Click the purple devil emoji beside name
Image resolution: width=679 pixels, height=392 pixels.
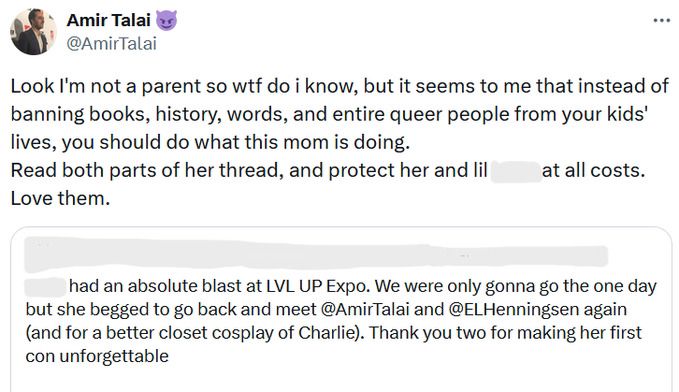click(166, 20)
